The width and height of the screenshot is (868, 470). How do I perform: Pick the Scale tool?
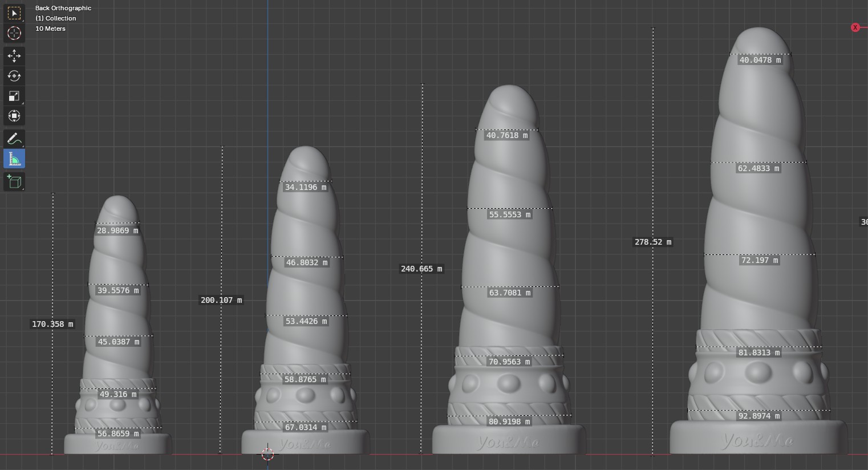[14, 96]
